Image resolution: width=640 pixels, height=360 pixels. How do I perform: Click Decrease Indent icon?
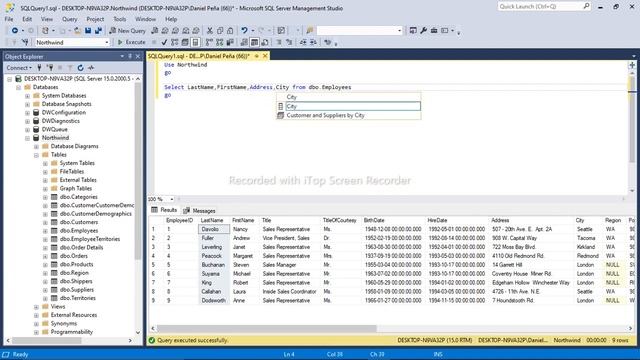pyautogui.click(x=303, y=42)
